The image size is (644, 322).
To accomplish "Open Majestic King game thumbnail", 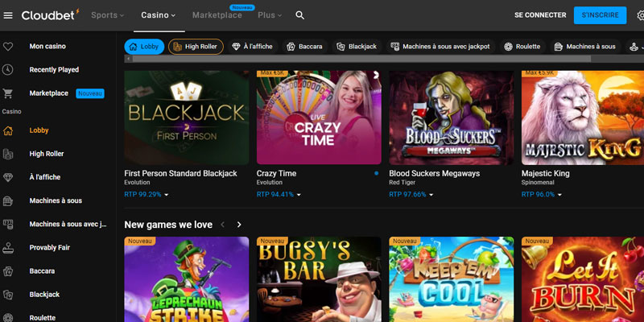I will click(583, 118).
